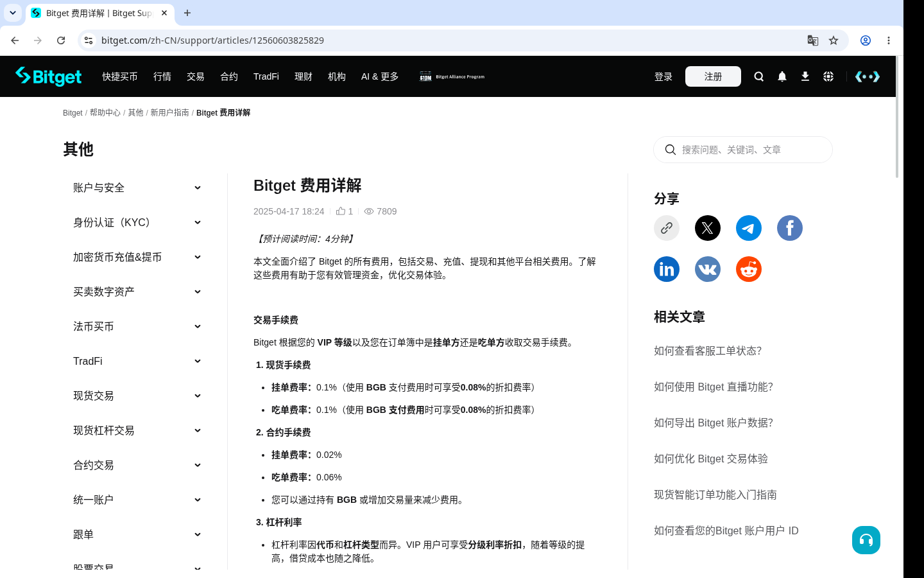Expand the 账户与安全 category

coord(137,188)
